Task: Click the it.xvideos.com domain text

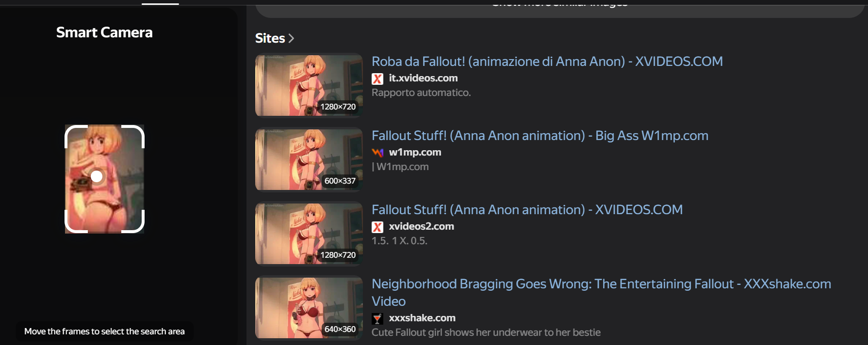Action: (x=423, y=78)
